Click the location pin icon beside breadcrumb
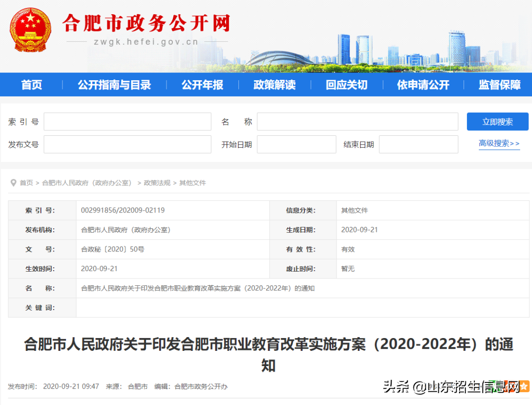The height and width of the screenshot is (405, 532). (13, 183)
